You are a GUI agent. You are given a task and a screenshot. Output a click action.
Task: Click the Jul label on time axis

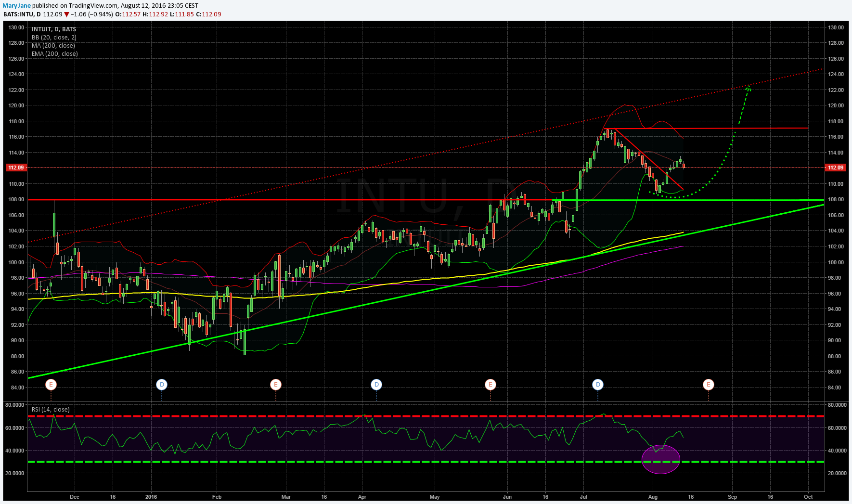583,497
